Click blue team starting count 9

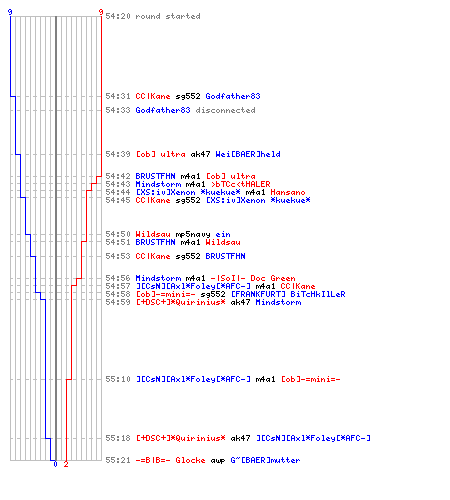pos(10,12)
